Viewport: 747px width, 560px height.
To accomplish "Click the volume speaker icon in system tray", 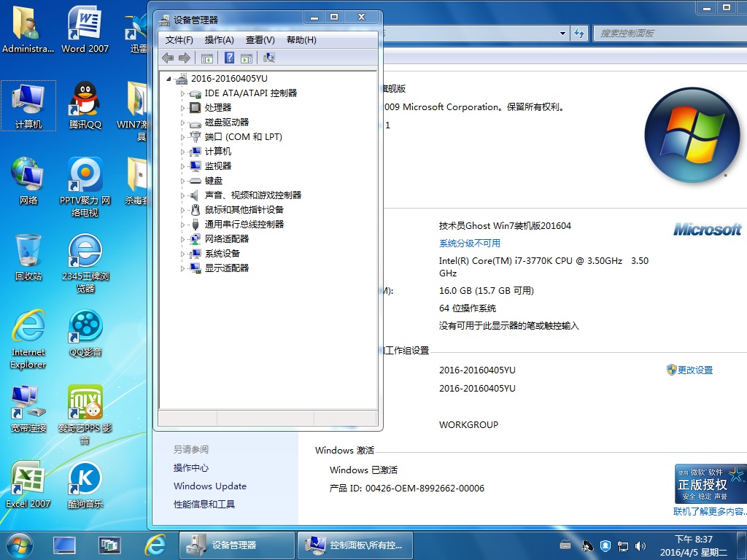I will pyautogui.click(x=640, y=545).
